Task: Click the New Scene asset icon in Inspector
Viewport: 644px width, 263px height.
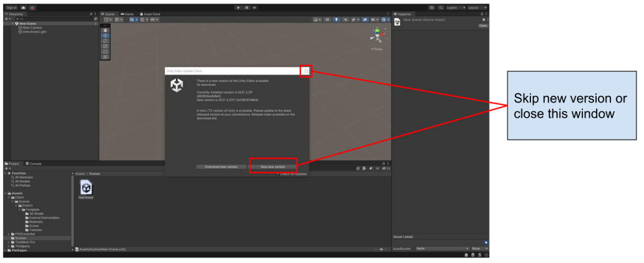Action: tap(397, 22)
